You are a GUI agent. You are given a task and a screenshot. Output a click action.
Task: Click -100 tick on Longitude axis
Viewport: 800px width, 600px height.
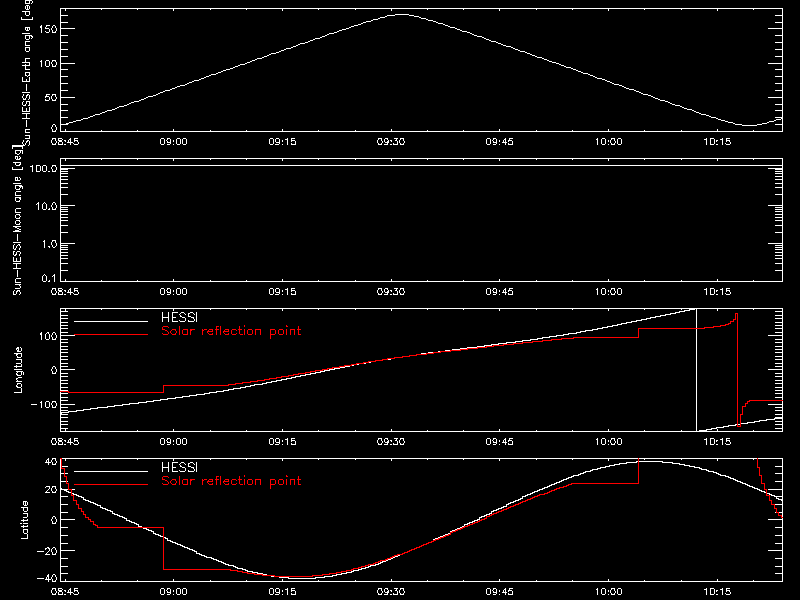pyautogui.click(x=44, y=404)
